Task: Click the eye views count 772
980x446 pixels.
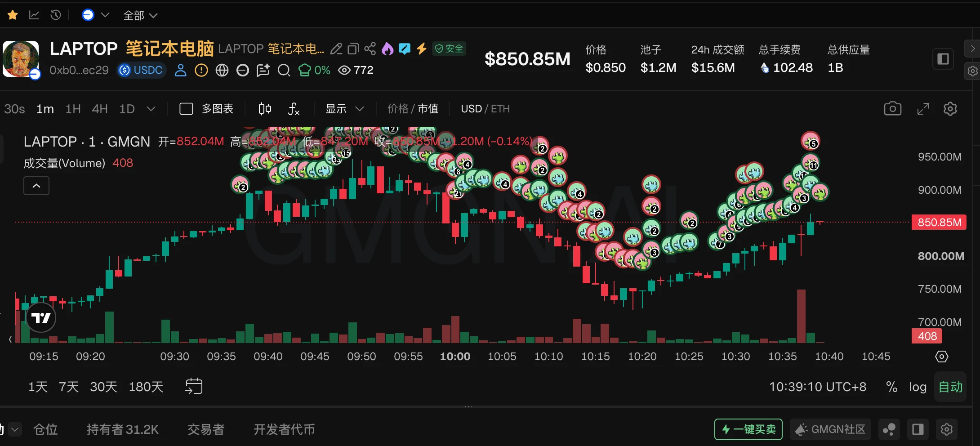Action: click(356, 70)
